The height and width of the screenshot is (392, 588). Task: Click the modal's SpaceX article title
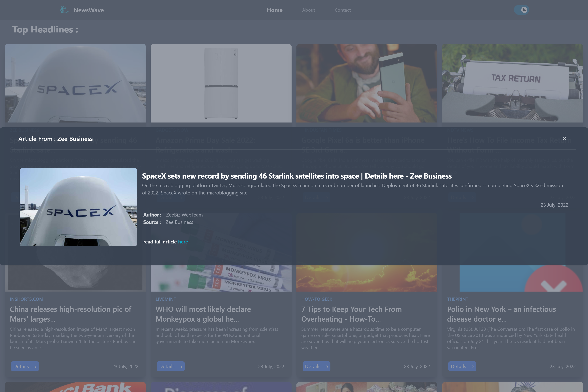point(296,176)
